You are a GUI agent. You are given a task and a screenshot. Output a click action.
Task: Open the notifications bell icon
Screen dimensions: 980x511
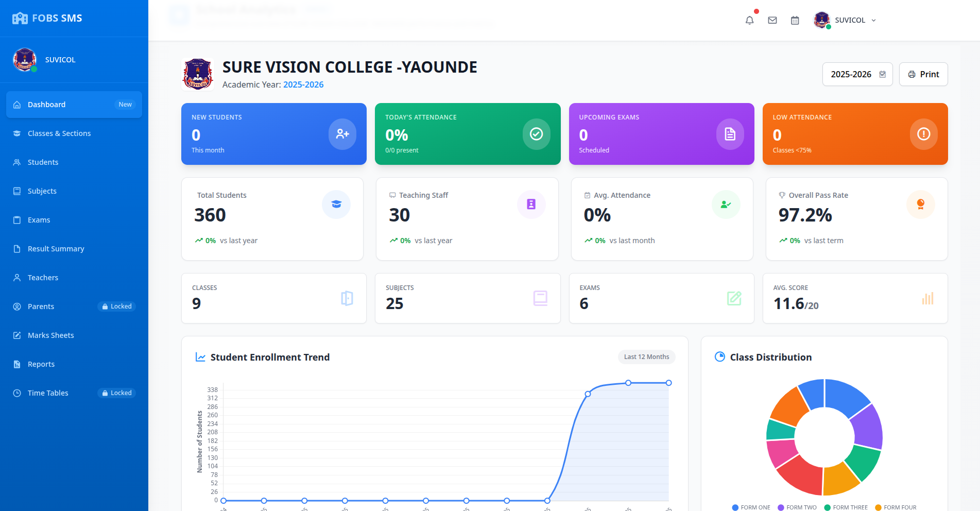click(749, 20)
